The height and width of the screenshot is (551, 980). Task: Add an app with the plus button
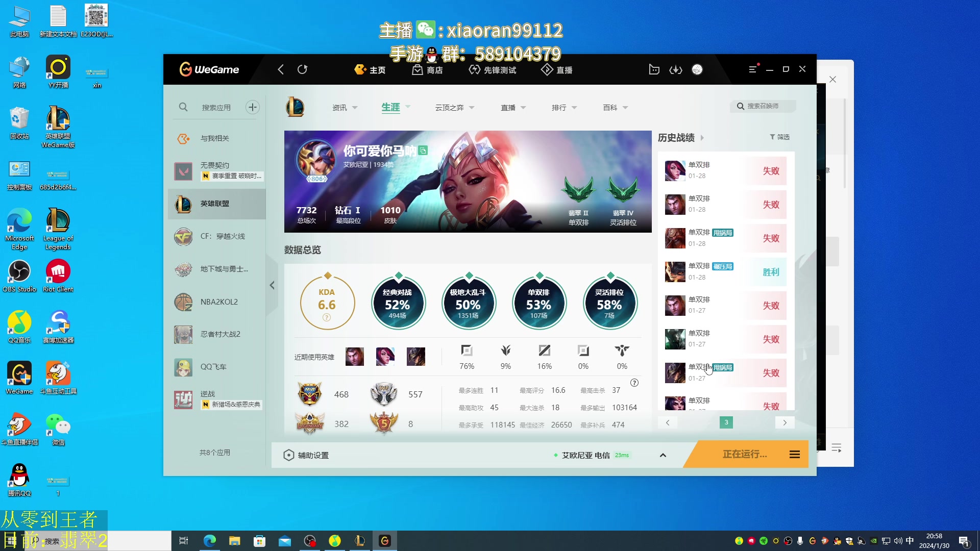pos(253,107)
